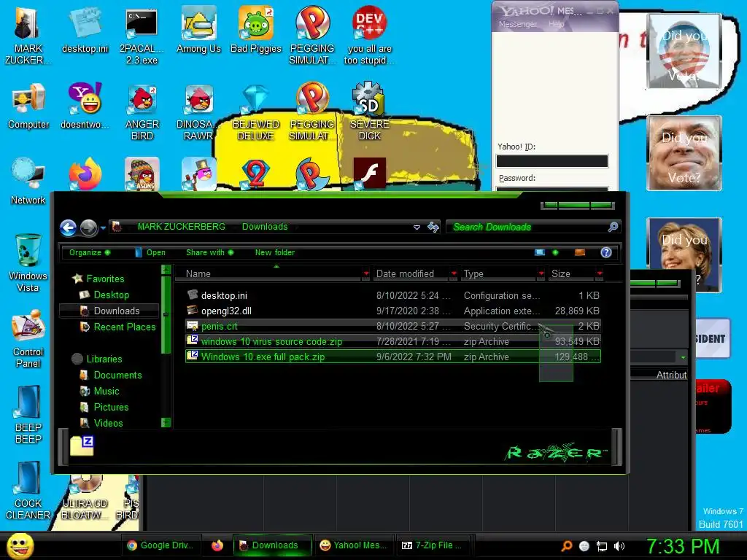Sort by the Name column header
Image resolution: width=747 pixels, height=560 pixels.
click(x=268, y=274)
